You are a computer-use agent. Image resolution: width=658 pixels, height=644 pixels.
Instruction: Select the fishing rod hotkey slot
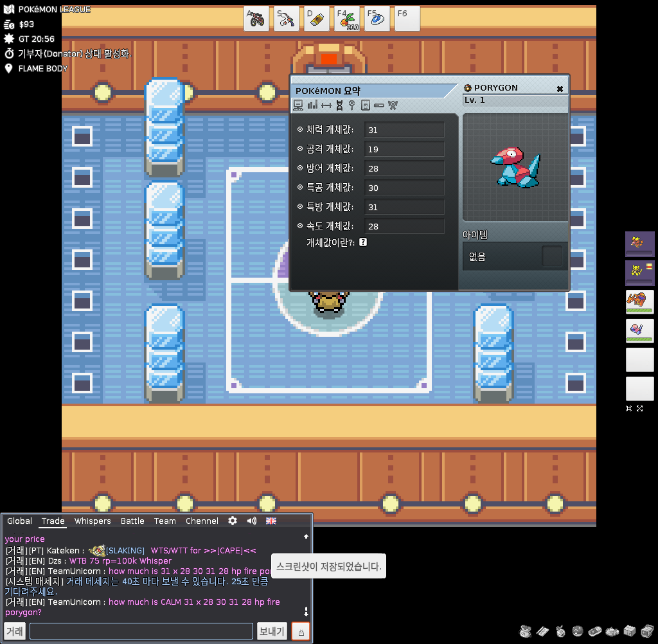pos(287,19)
